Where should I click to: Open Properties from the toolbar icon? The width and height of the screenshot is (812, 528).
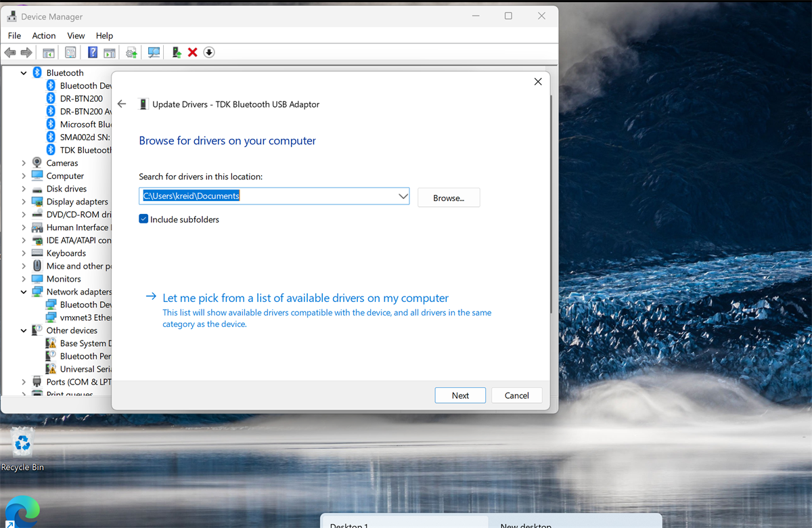click(x=70, y=53)
